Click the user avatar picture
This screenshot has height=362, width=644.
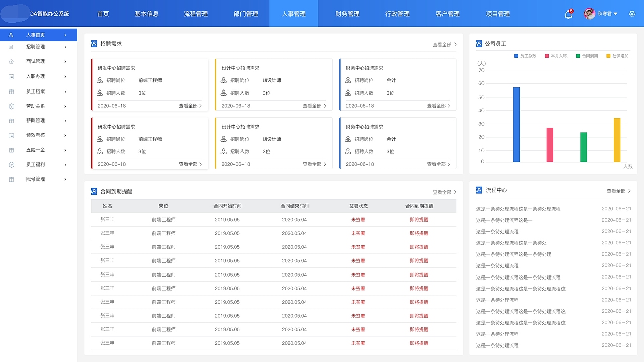pyautogui.click(x=589, y=14)
